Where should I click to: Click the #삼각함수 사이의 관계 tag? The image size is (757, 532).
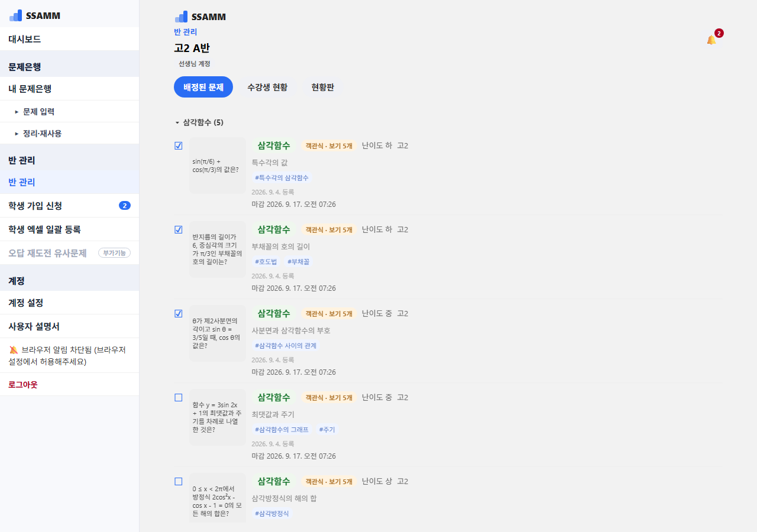coord(286,345)
